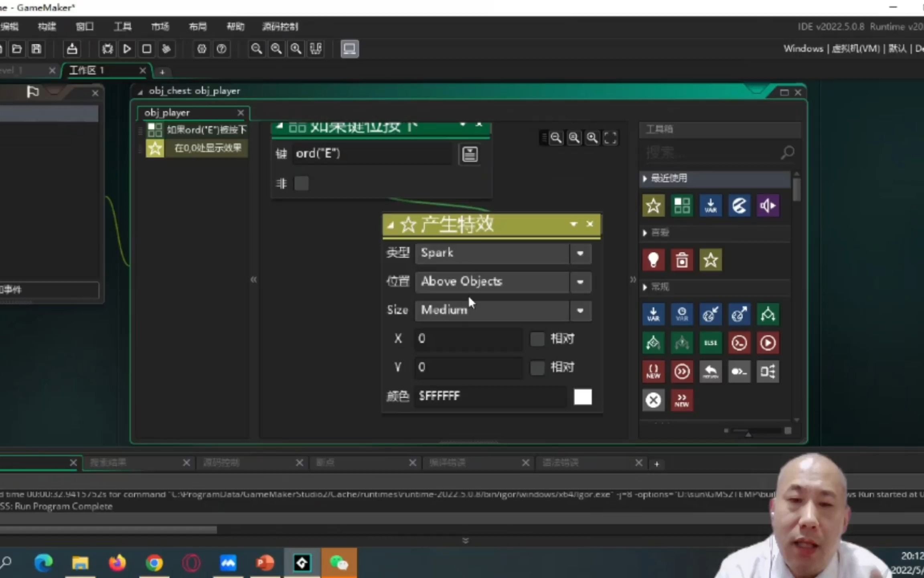Click the green ELSE action icon
This screenshot has height=578, width=924.
[x=710, y=343]
